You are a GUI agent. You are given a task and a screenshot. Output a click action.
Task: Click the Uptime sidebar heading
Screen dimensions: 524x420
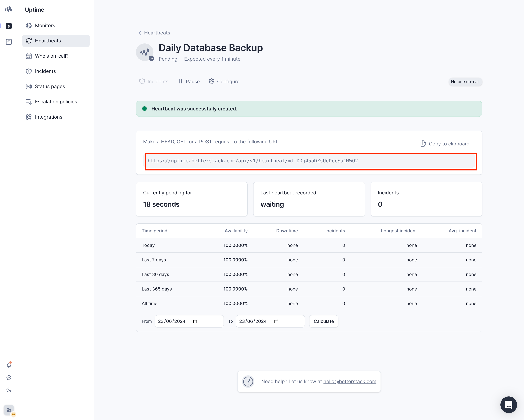(34, 10)
